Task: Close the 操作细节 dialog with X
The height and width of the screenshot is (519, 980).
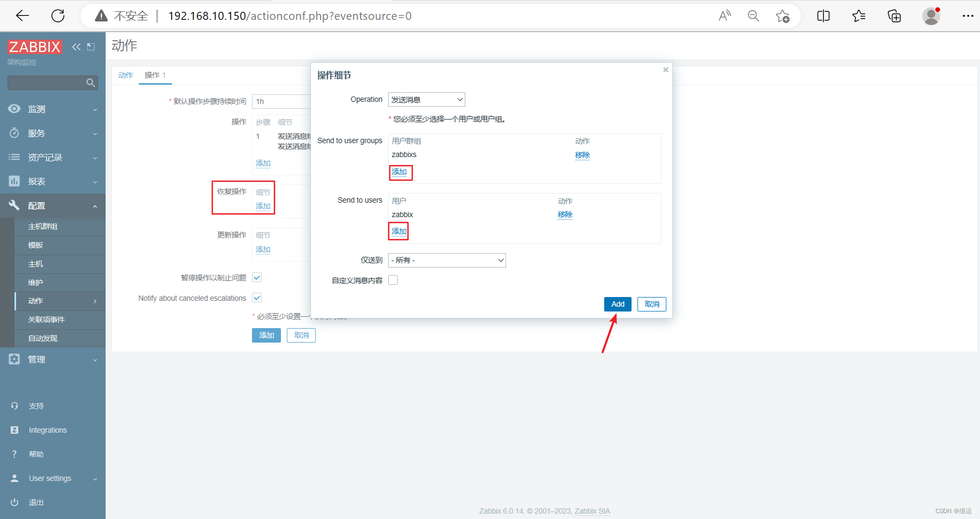Action: click(x=665, y=70)
